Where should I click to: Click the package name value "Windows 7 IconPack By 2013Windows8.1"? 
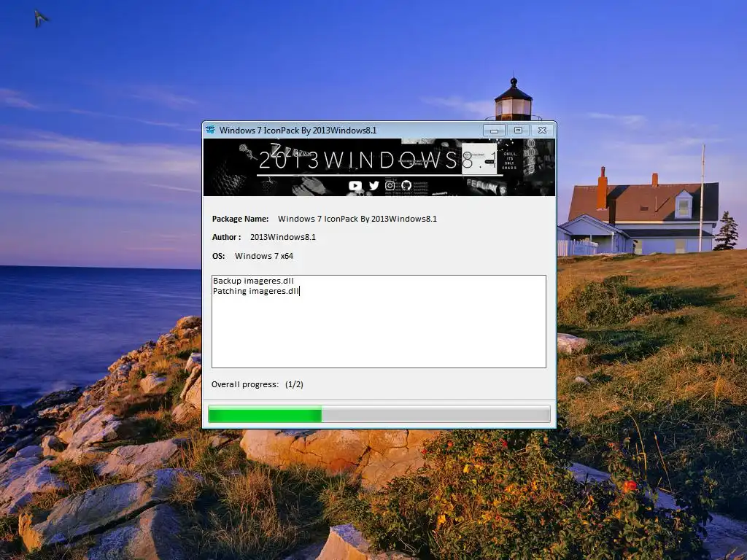[357, 219]
